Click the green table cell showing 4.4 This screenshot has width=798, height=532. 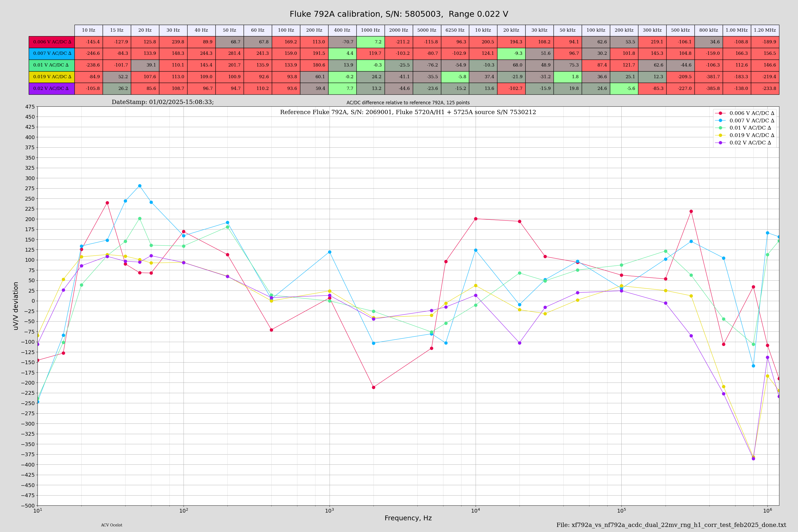342,54
